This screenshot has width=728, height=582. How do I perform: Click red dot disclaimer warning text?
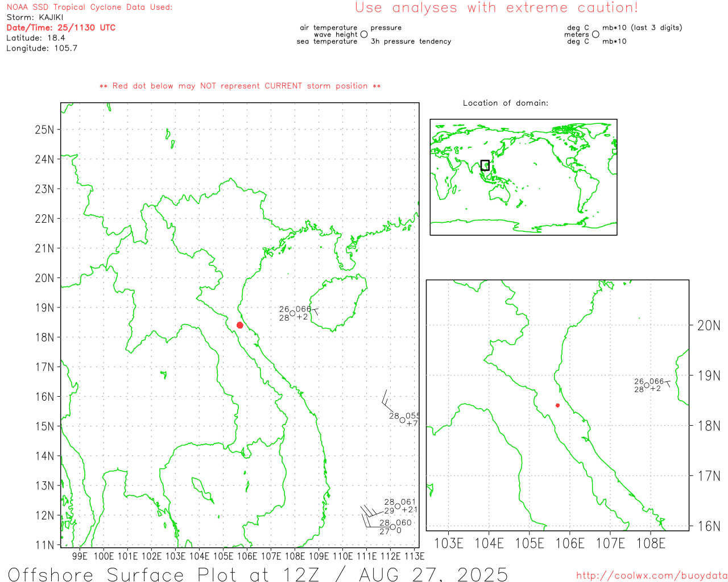click(x=240, y=86)
